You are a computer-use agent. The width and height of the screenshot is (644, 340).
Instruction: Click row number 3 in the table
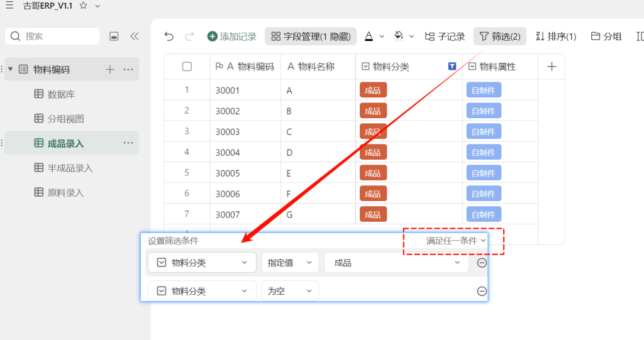point(187,131)
